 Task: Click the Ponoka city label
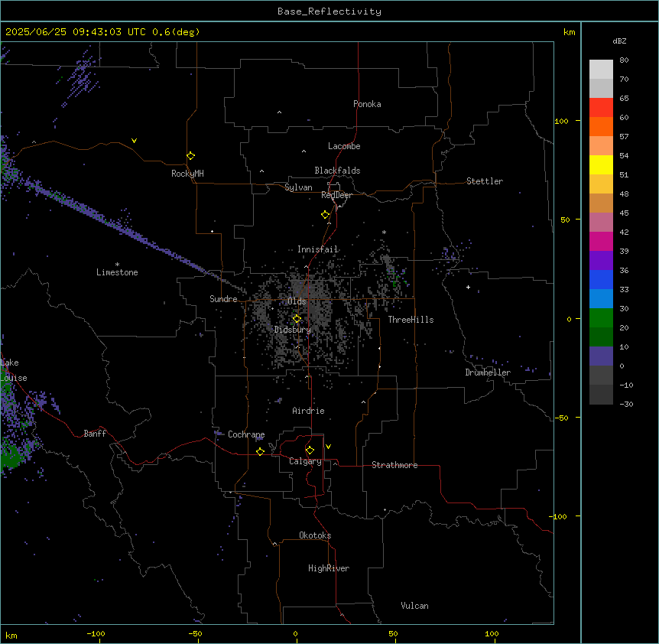[x=367, y=104]
